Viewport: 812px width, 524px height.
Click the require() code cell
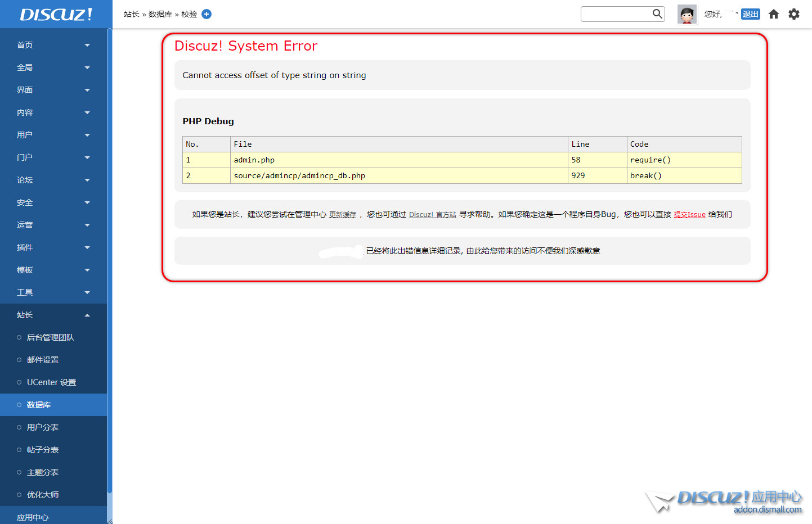(x=684, y=160)
